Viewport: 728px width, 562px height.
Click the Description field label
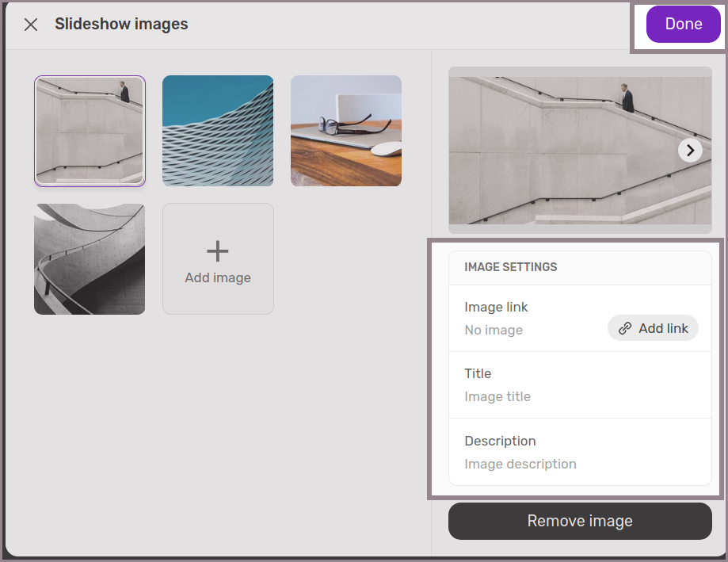coord(500,441)
